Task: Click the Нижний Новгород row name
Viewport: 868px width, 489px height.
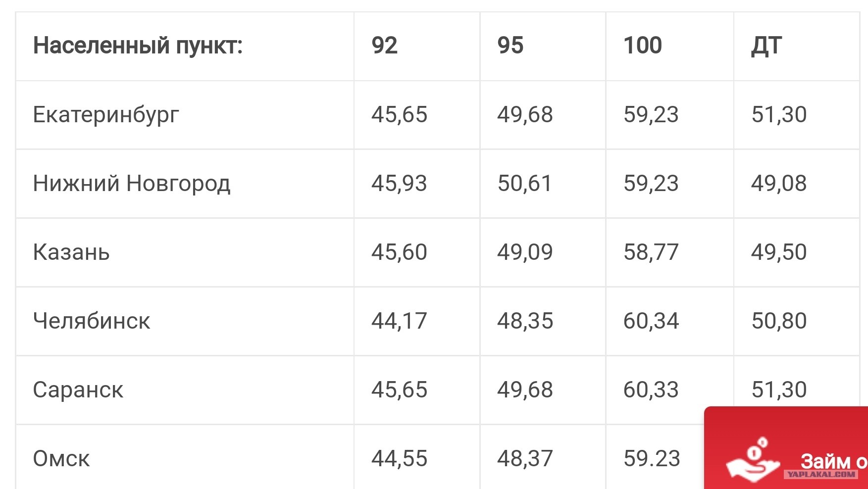Action: 132,184
